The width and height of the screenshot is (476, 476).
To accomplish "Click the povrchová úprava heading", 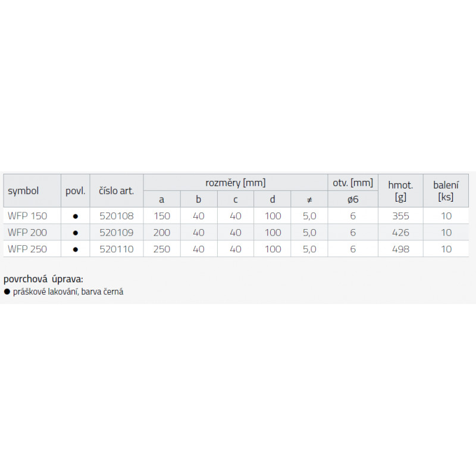I will coord(43,279).
